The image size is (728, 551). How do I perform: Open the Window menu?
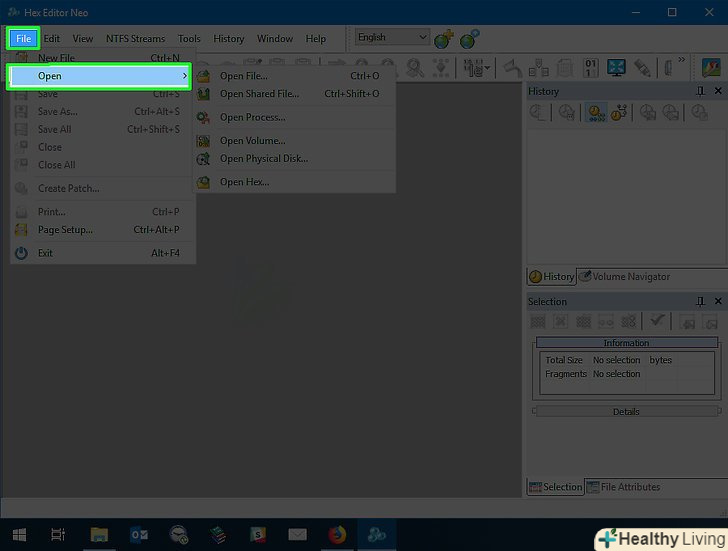pyautogui.click(x=274, y=39)
